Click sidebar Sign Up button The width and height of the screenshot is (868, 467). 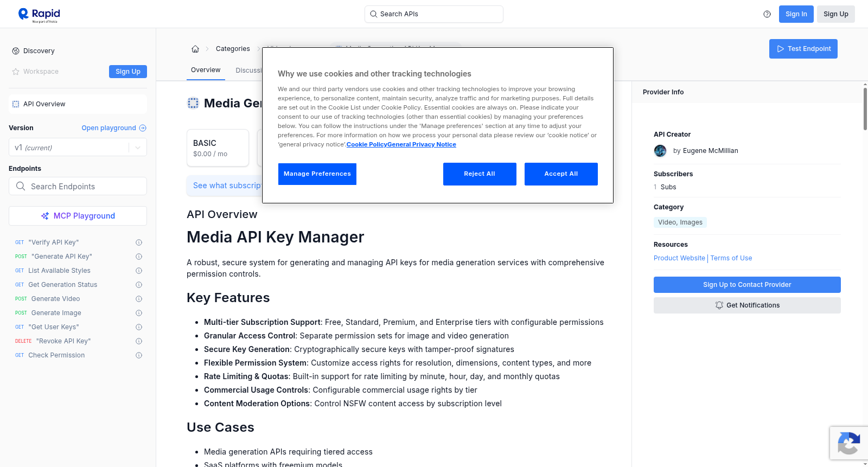click(x=128, y=72)
